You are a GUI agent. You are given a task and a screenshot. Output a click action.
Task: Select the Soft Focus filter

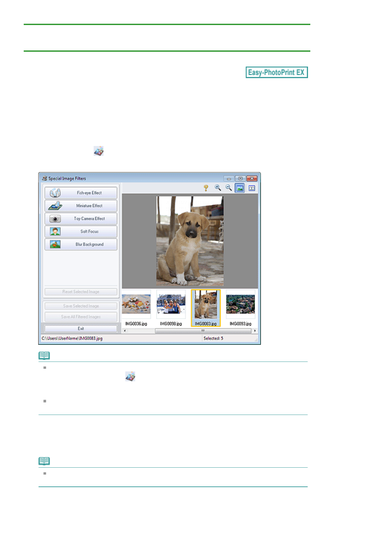81,231
